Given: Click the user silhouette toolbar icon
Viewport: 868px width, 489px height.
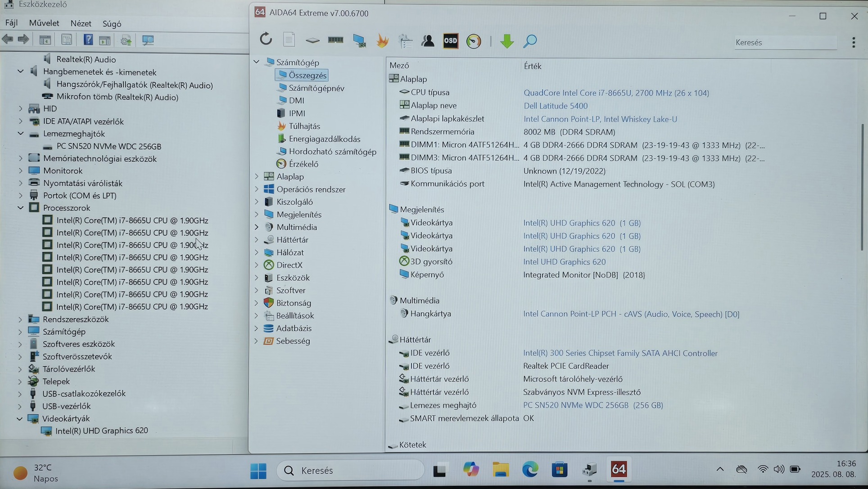Looking at the screenshot, I should coord(427,41).
